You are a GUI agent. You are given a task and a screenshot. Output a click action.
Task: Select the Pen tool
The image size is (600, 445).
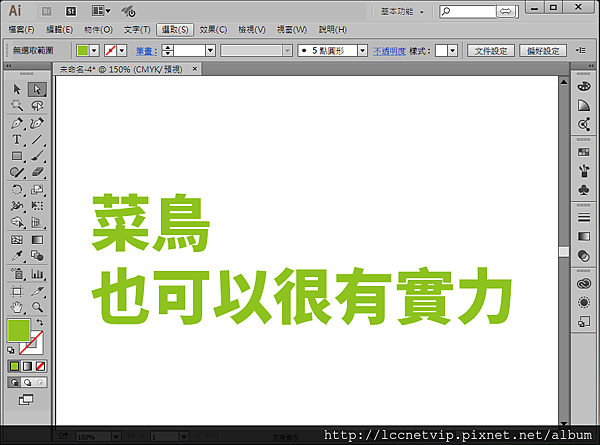[17, 123]
